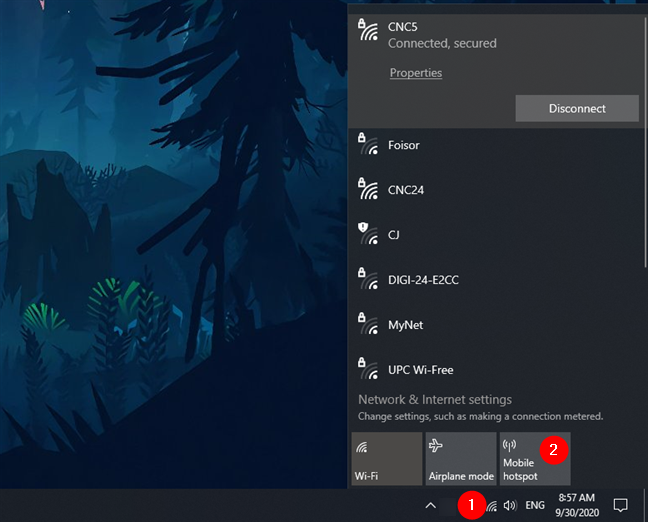Screen dimensions: 648x522
Task: Open the clock showing 8:57 AM
Action: tap(577, 505)
